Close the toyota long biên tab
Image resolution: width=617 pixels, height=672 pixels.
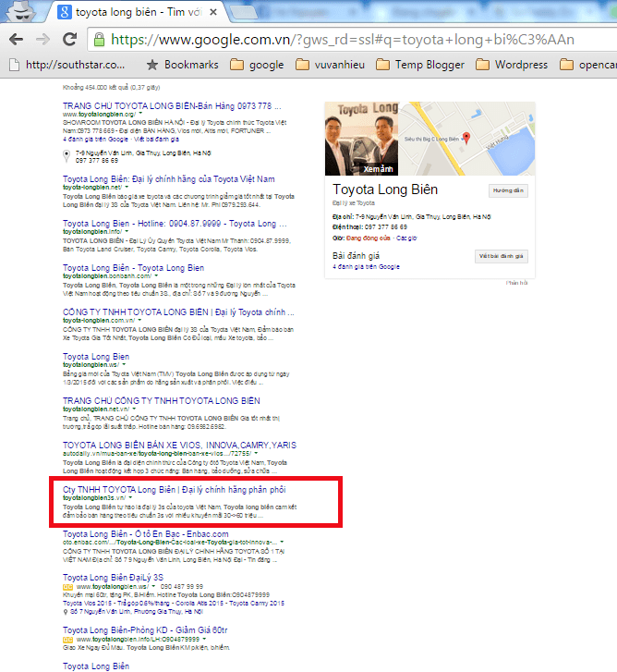pyautogui.click(x=212, y=12)
